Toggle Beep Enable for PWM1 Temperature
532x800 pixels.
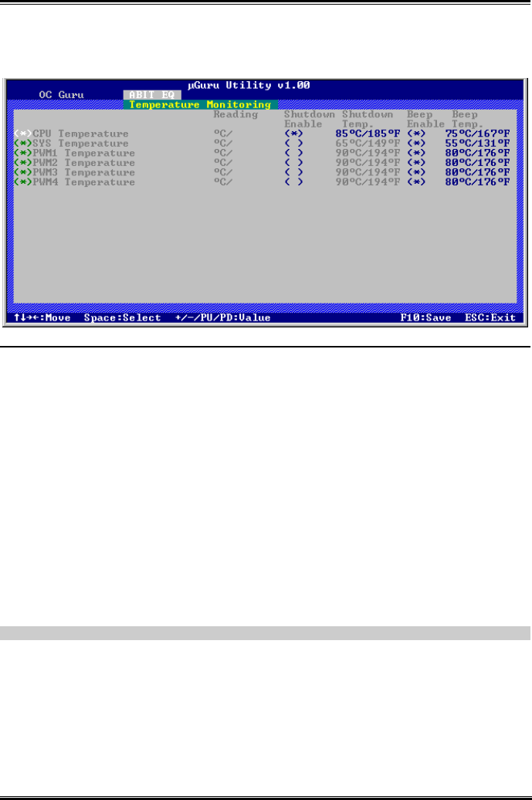pyautogui.click(x=416, y=153)
